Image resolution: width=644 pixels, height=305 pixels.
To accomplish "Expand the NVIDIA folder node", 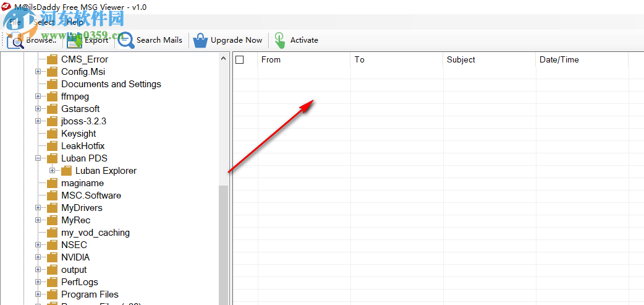I will 38,257.
